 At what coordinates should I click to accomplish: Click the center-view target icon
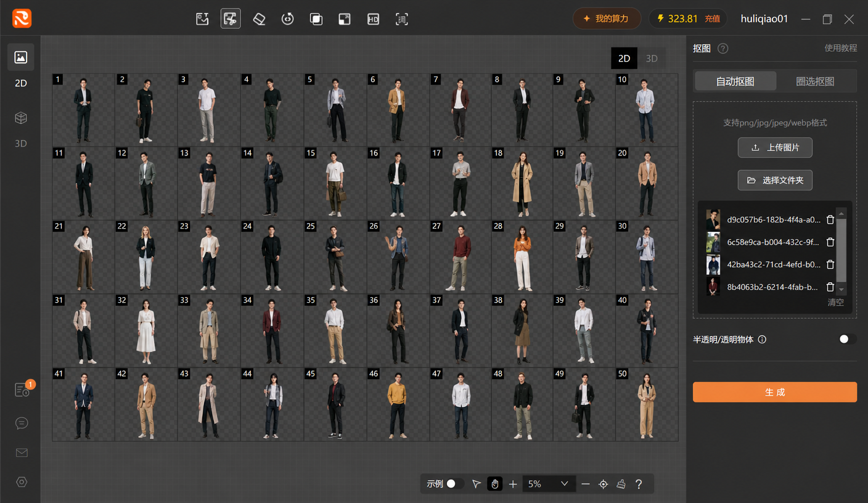tap(604, 484)
